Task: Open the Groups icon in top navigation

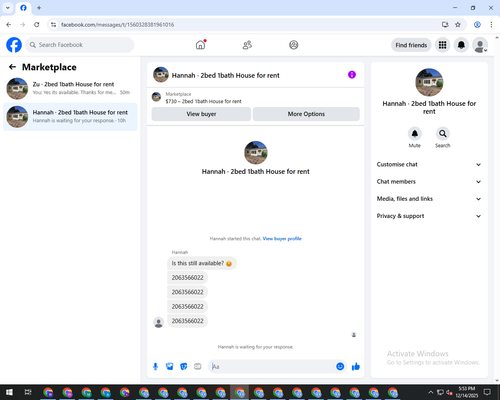Action: (294, 45)
